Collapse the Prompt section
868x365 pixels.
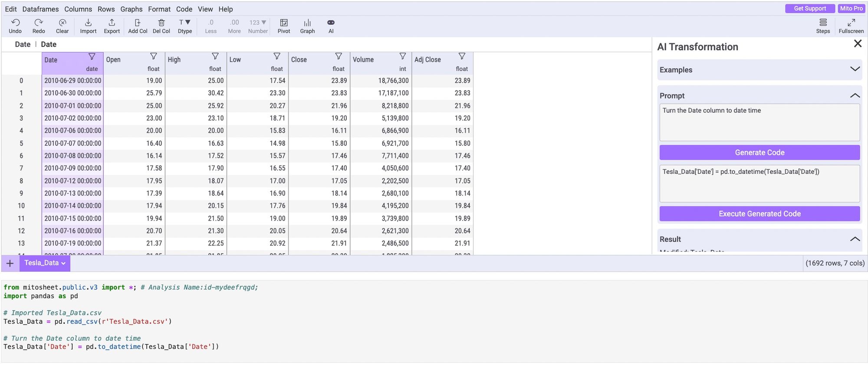pyautogui.click(x=855, y=95)
